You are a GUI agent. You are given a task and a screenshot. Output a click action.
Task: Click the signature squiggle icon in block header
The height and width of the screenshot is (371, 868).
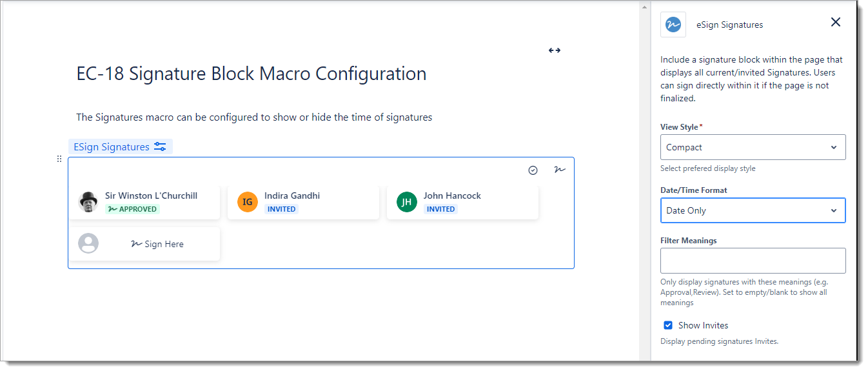pos(559,170)
